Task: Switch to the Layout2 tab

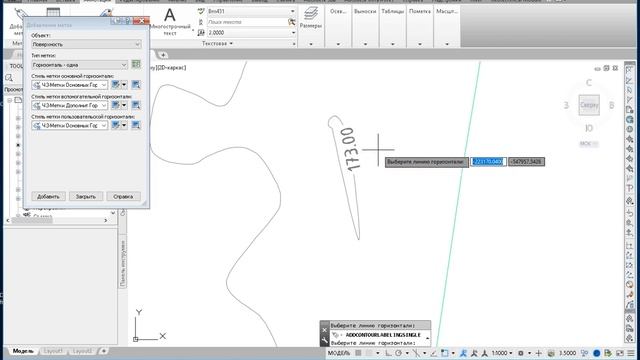Action: [x=82, y=351]
